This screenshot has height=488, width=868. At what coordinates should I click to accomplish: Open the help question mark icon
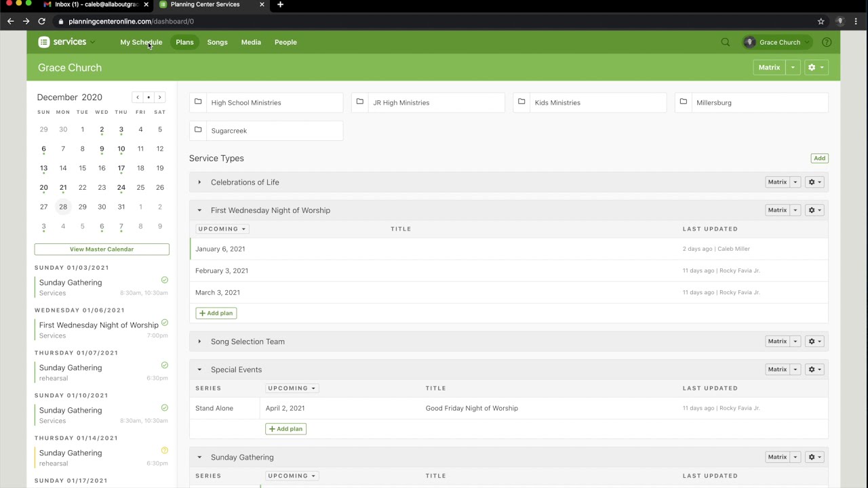pos(827,42)
